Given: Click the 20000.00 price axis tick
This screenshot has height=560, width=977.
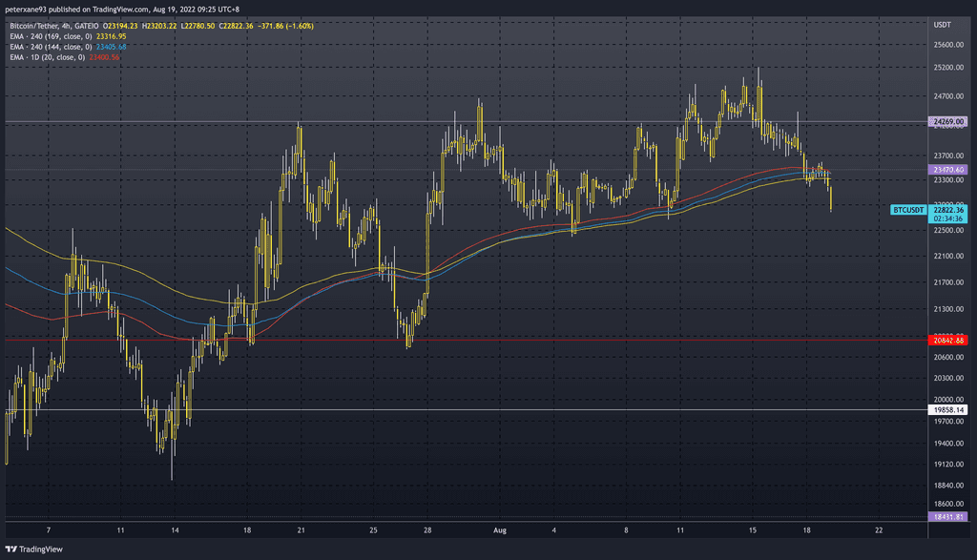Looking at the screenshot, I should coord(948,400).
